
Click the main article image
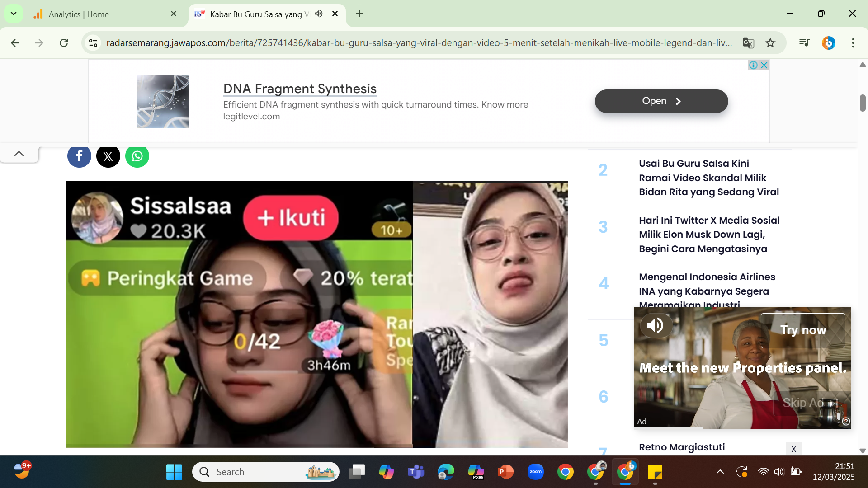[x=317, y=314]
